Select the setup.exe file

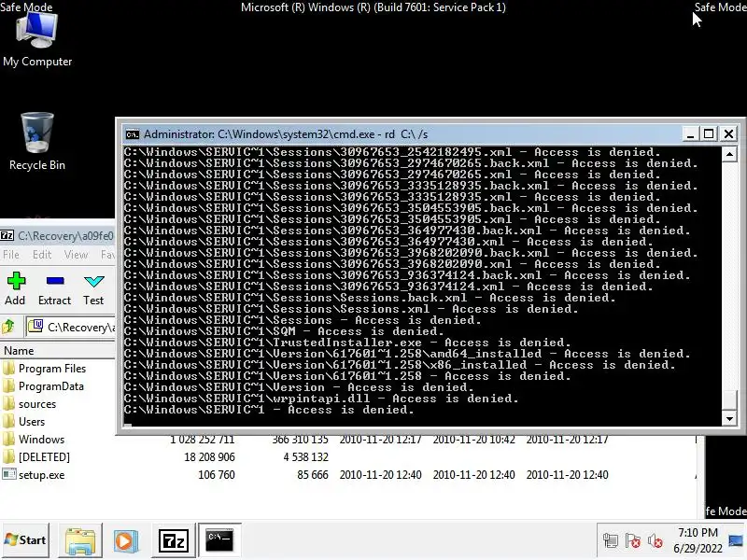pyautogui.click(x=35, y=475)
